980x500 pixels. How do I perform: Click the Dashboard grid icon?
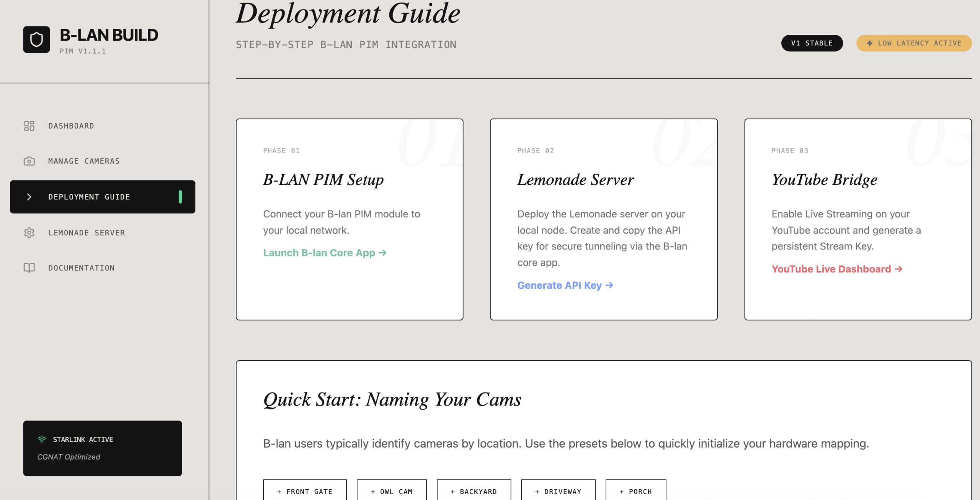(29, 126)
